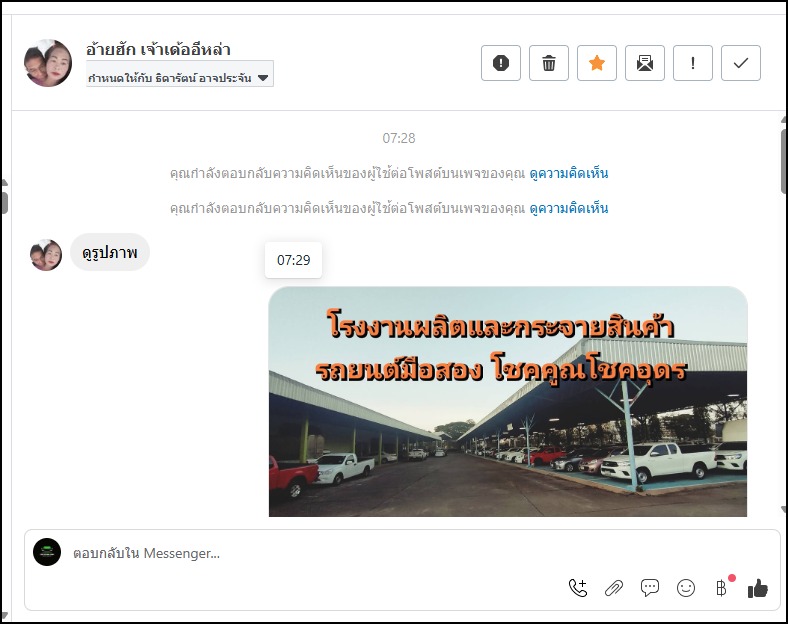The width and height of the screenshot is (788, 624).
Task: Toggle the orange star follow-up marker
Action: point(597,63)
